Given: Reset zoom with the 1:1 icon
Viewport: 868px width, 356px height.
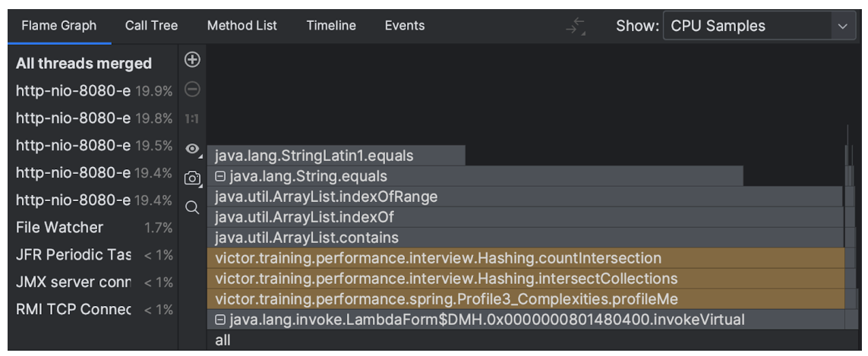Looking at the screenshot, I should [x=192, y=119].
